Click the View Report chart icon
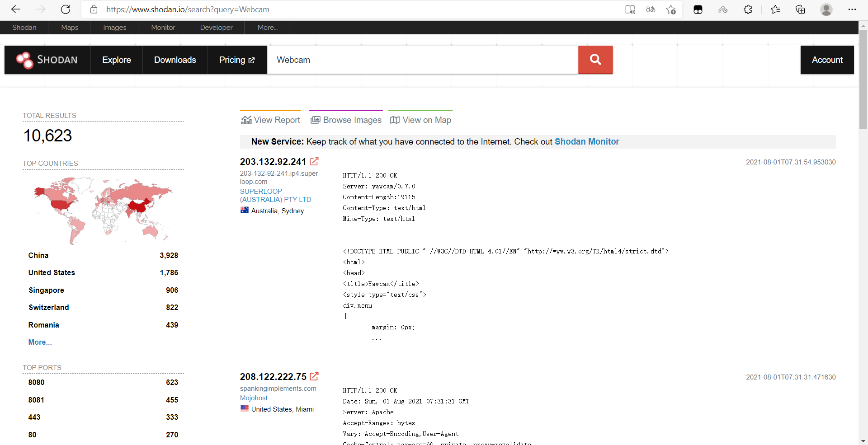 tap(246, 120)
